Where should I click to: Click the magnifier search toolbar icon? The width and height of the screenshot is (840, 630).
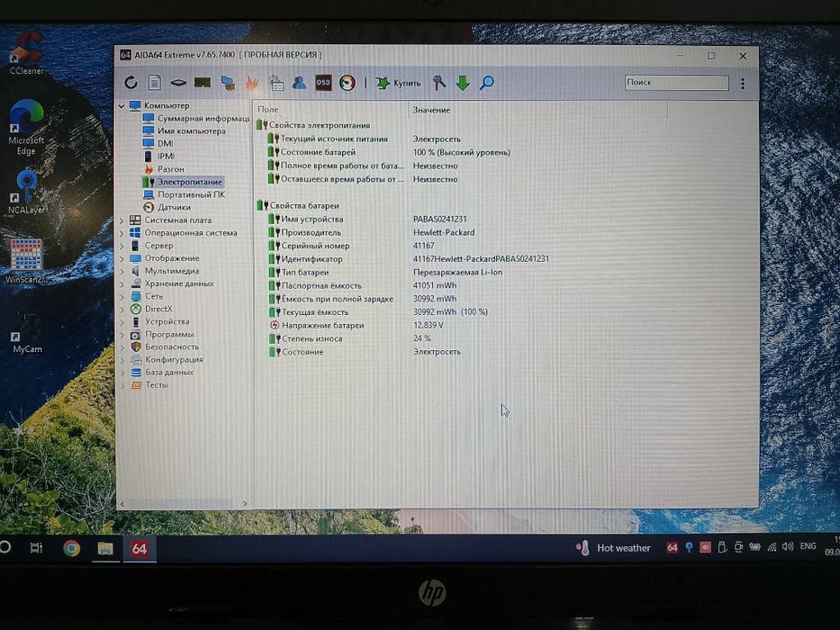coord(486,83)
